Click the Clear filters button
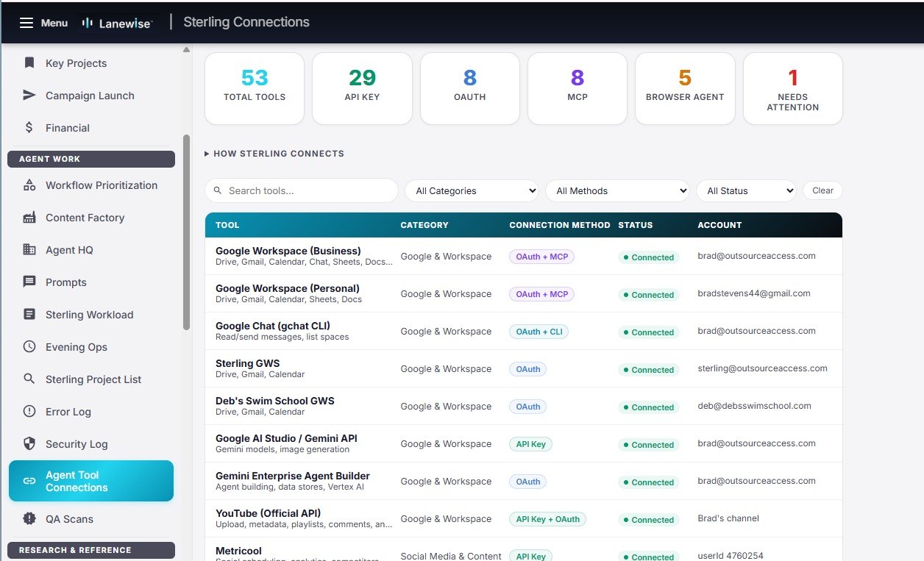 (822, 190)
